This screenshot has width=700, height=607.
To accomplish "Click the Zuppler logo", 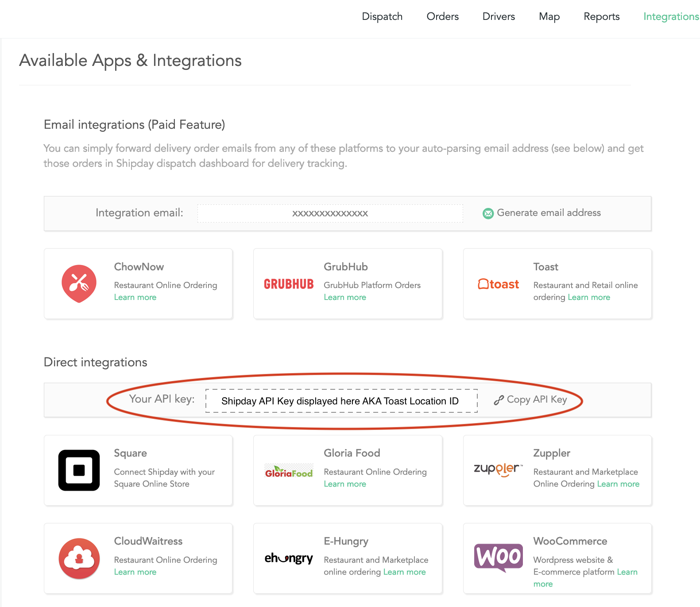I will coord(498,469).
